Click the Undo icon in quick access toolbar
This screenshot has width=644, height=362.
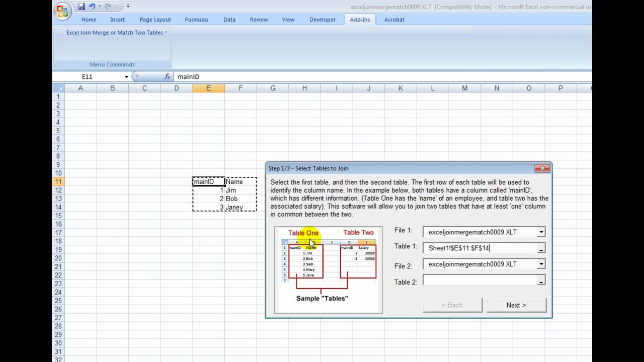coord(92,7)
